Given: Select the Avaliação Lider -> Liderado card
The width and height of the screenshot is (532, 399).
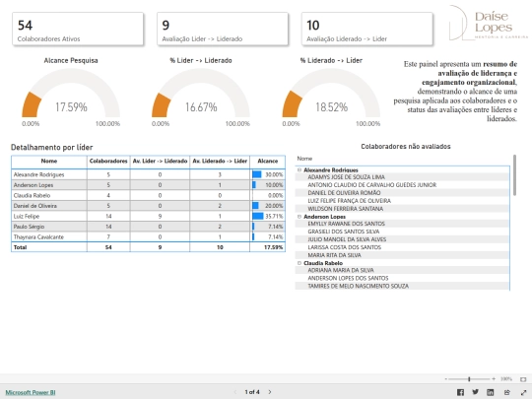Looking at the screenshot, I should (223, 29).
